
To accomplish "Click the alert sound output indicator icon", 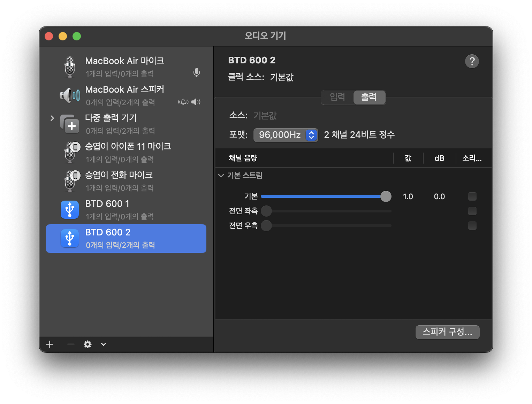I will 183,102.
